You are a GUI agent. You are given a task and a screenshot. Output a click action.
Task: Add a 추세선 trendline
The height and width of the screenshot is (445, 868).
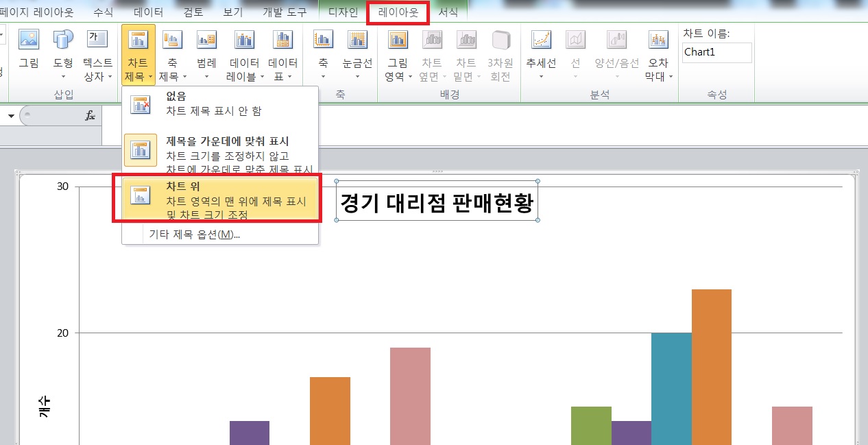click(541, 53)
